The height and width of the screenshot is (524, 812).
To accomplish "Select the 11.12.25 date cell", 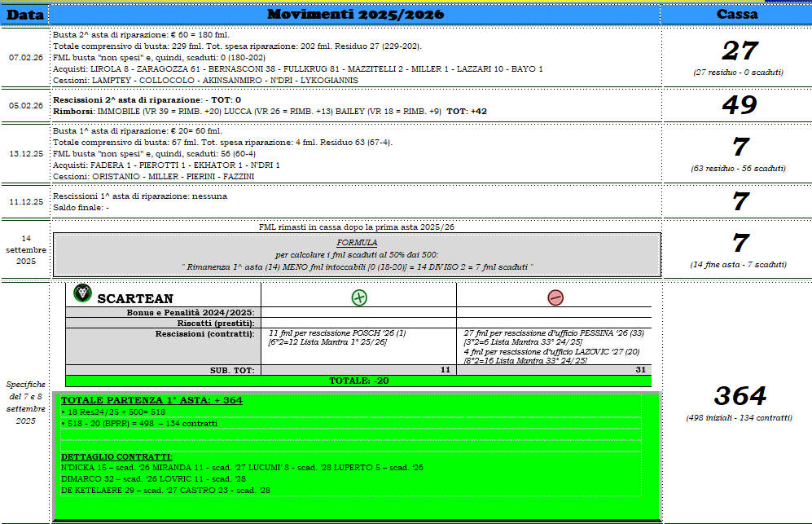I will [25, 200].
